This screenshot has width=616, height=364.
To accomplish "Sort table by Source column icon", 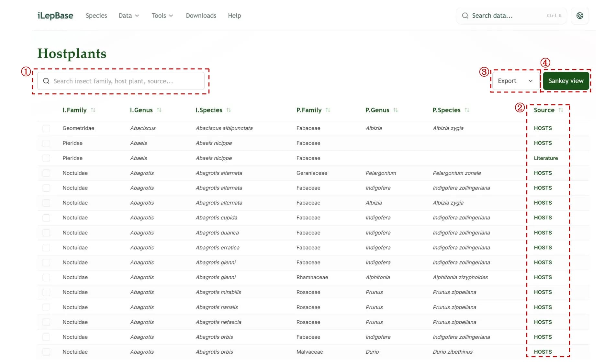I will tap(561, 110).
